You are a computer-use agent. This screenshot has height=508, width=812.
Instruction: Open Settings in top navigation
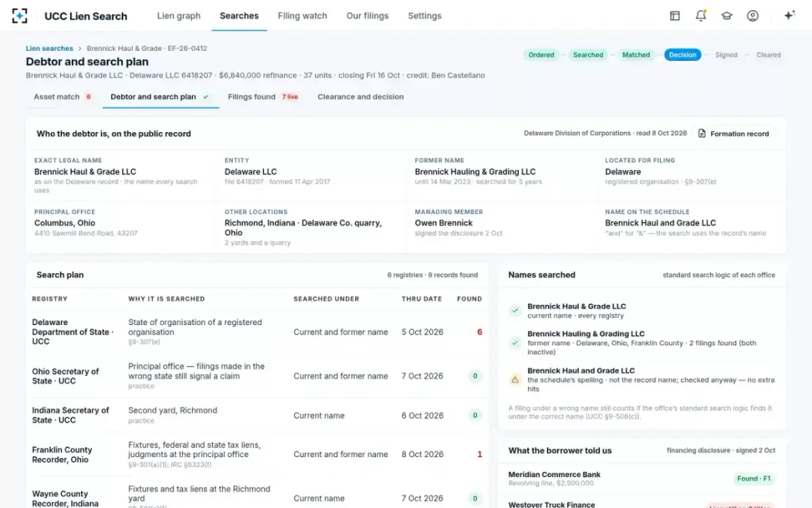(425, 16)
